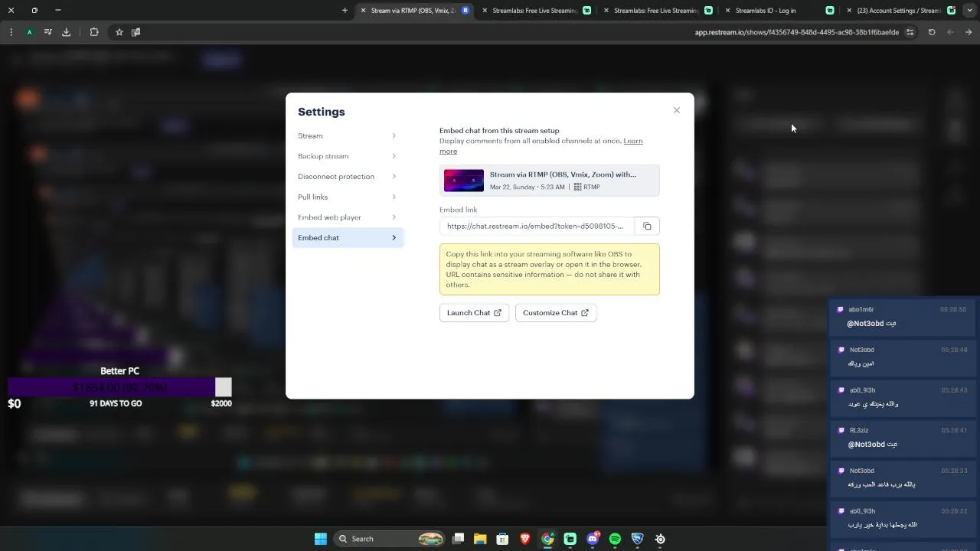
Task: Open the Pull links section
Action: [x=348, y=197]
